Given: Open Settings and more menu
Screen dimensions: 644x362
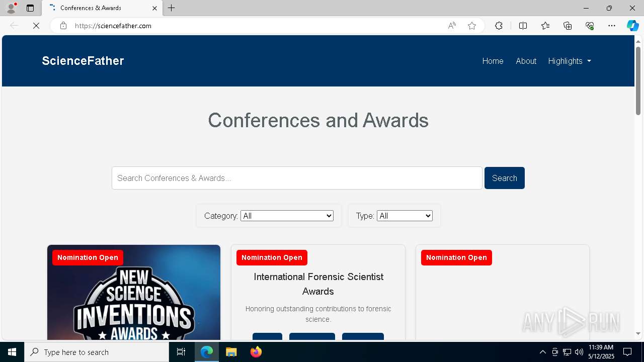Looking at the screenshot, I should [612, 26].
